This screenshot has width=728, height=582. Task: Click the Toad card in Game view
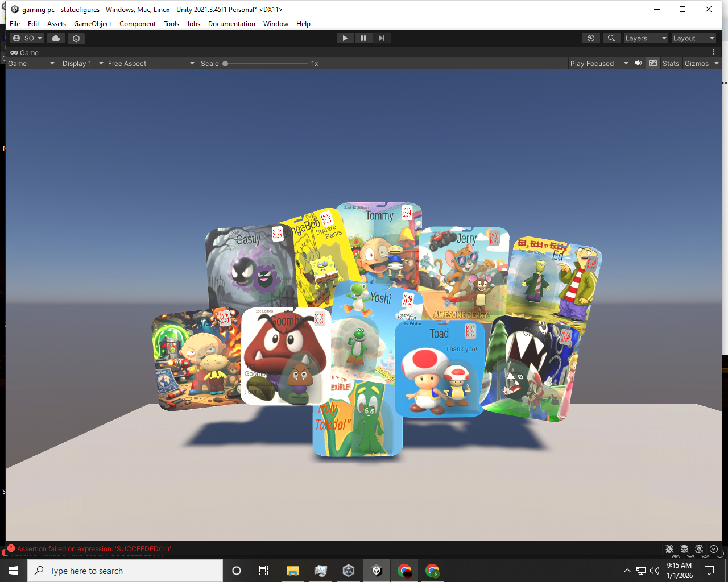[x=439, y=369]
